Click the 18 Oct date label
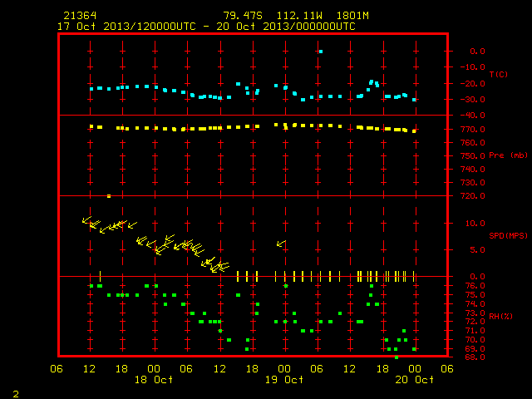 click(154, 380)
